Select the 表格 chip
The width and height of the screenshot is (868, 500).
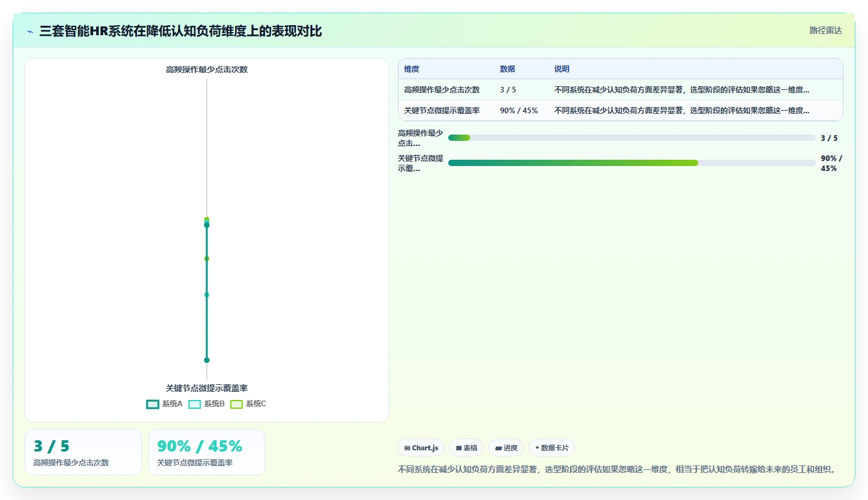[x=466, y=448]
